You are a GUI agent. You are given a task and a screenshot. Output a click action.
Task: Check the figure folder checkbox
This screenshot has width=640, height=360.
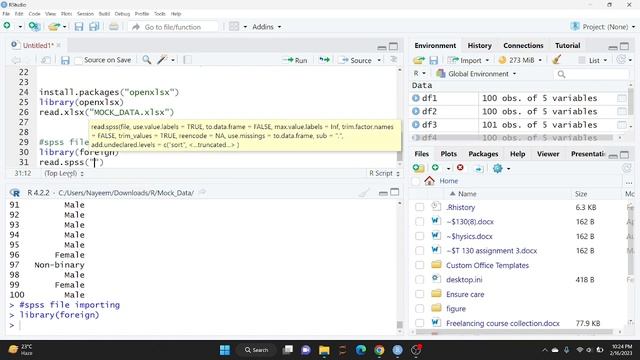pos(419,309)
